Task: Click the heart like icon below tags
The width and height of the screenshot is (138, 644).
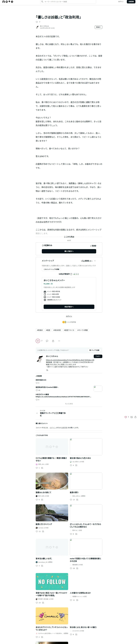Action: 38,341
